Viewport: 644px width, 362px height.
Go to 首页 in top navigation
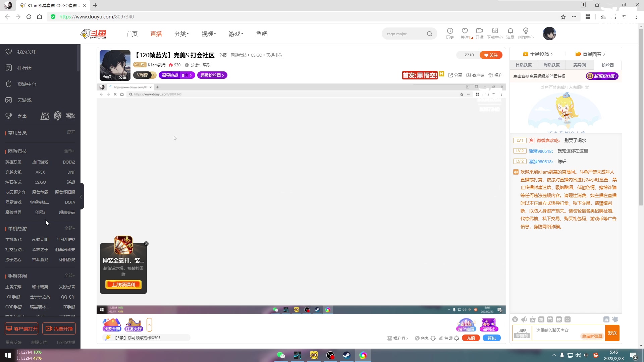point(132,34)
